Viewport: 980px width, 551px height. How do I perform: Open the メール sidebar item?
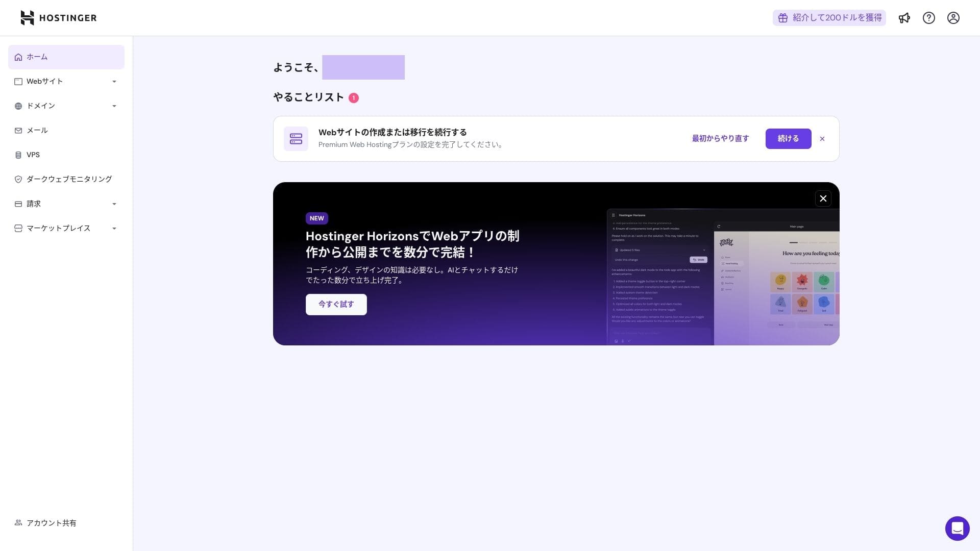[x=66, y=131]
